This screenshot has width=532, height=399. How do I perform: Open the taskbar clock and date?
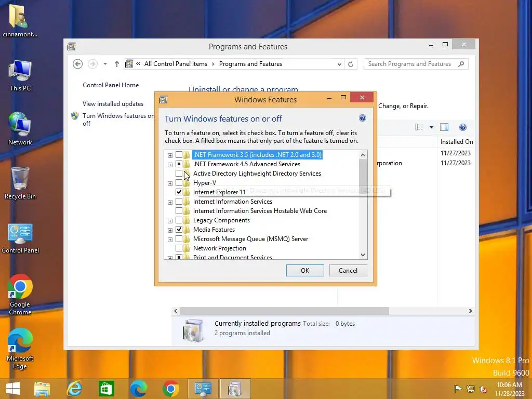509,389
